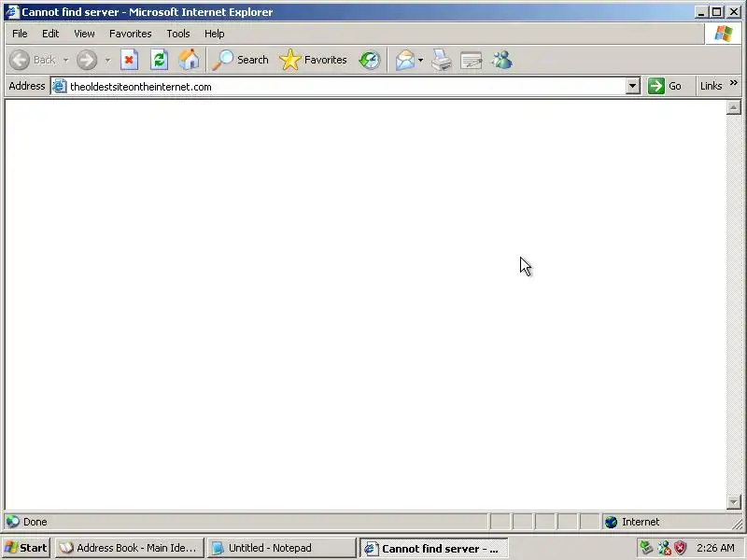Minimize the Internet Explorer window
The image size is (747, 560).
700,12
